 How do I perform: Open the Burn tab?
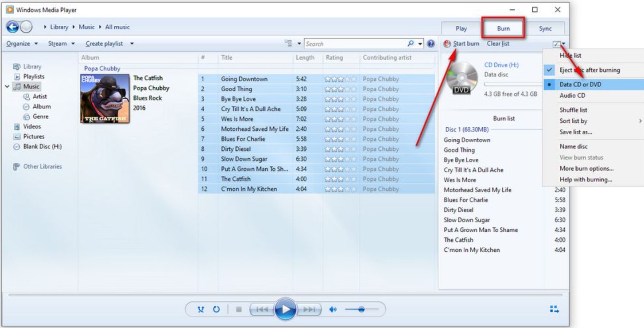[504, 28]
